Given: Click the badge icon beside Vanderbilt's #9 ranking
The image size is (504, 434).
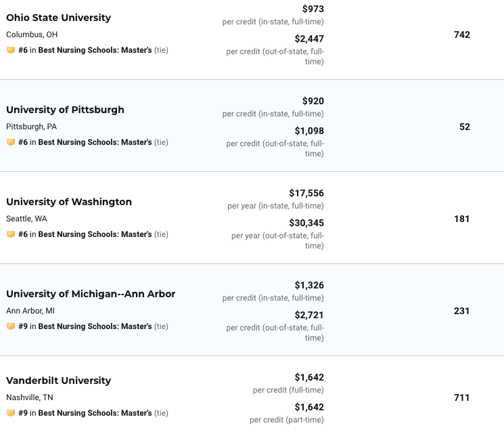Looking at the screenshot, I should 11,413.
